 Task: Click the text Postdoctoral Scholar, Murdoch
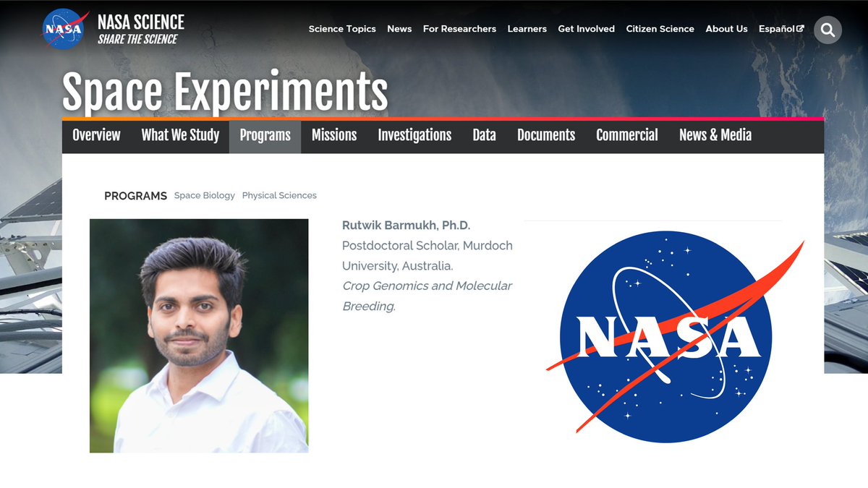click(427, 246)
